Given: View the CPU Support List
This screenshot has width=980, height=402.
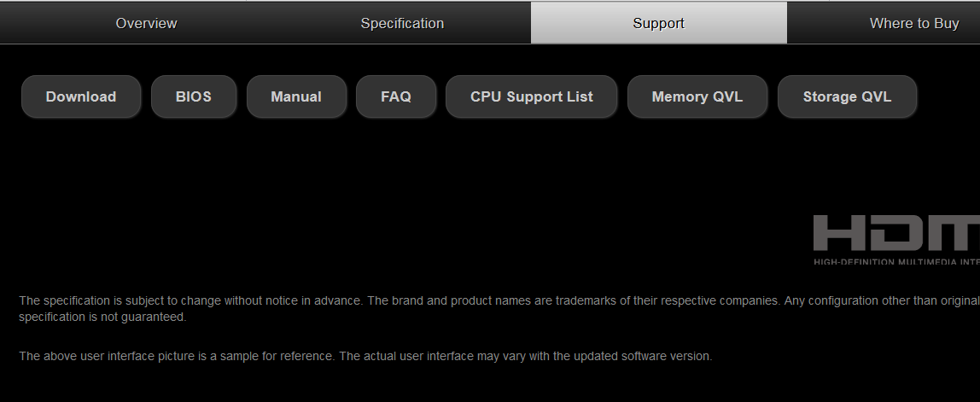Looking at the screenshot, I should coord(531,96).
